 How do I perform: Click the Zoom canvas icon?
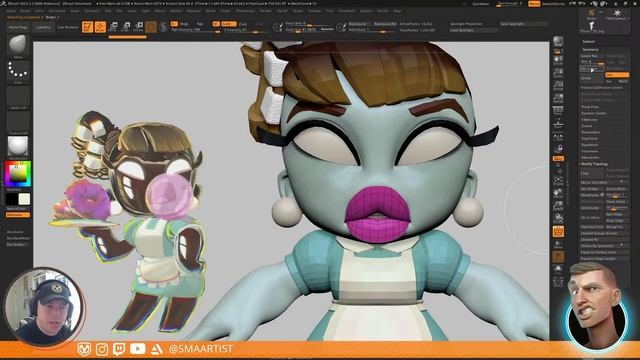pyautogui.click(x=558, y=73)
